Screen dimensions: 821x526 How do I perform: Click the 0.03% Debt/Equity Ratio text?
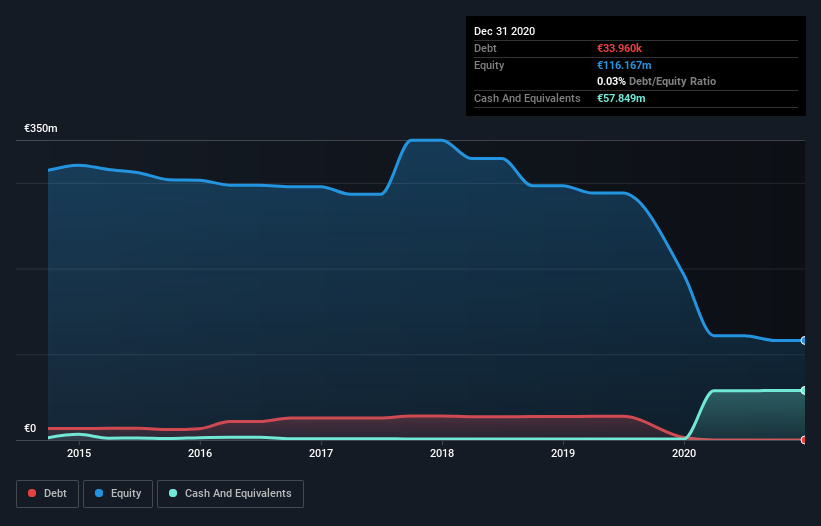pos(657,81)
